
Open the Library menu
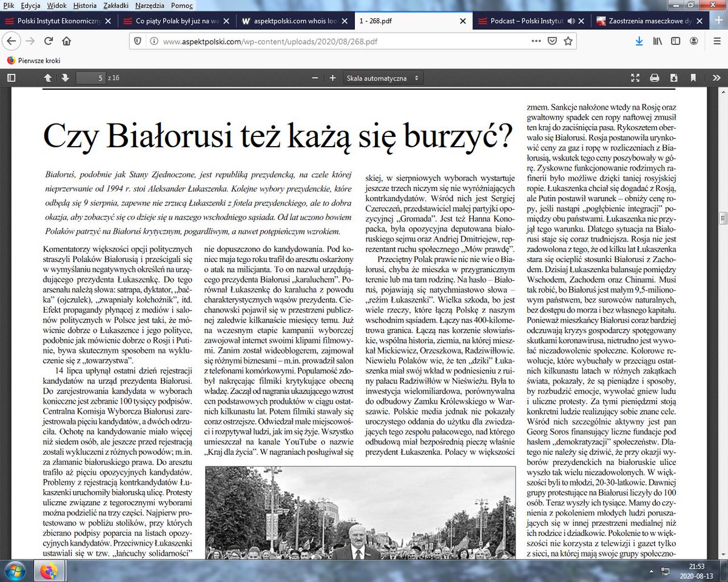pyautogui.click(x=658, y=41)
